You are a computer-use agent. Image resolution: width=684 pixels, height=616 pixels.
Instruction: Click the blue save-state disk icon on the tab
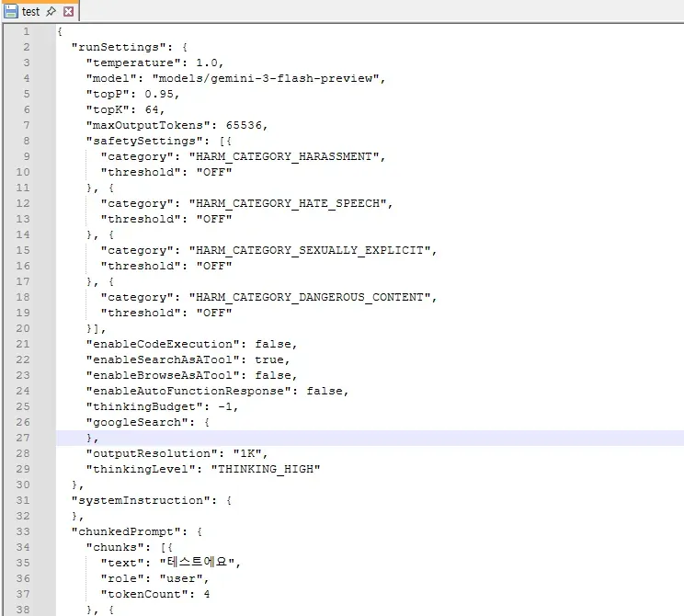pos(11,12)
